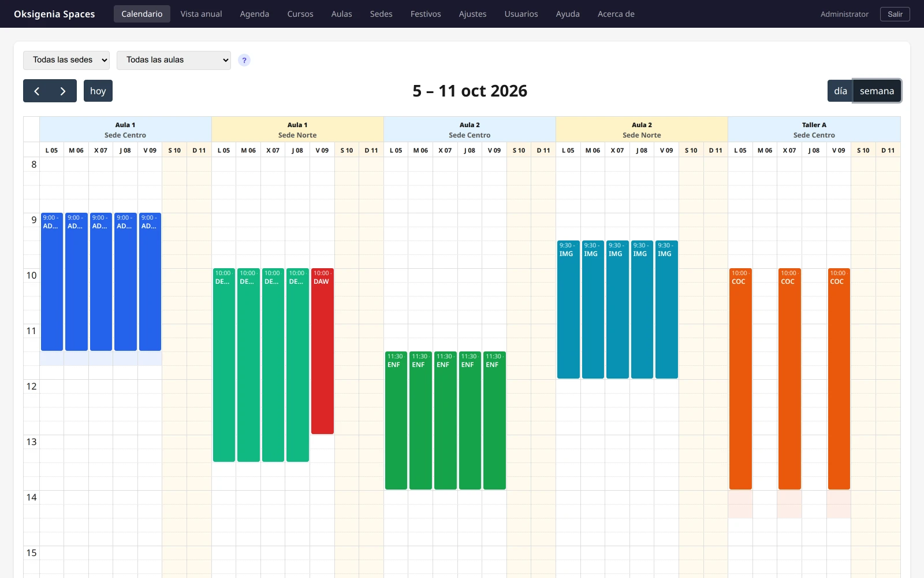
Task: Open Friday 9:30 IMG event
Action: point(666,309)
